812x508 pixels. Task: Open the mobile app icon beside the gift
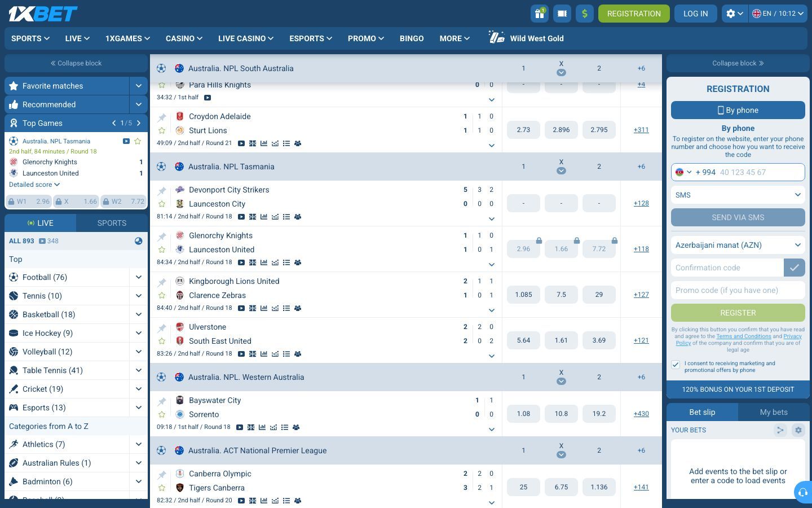[x=562, y=14]
